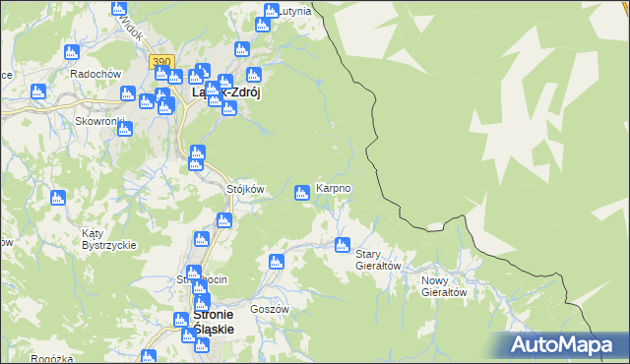Open the factory marker northwest of Goszów
630x364 pixels.
click(x=277, y=262)
